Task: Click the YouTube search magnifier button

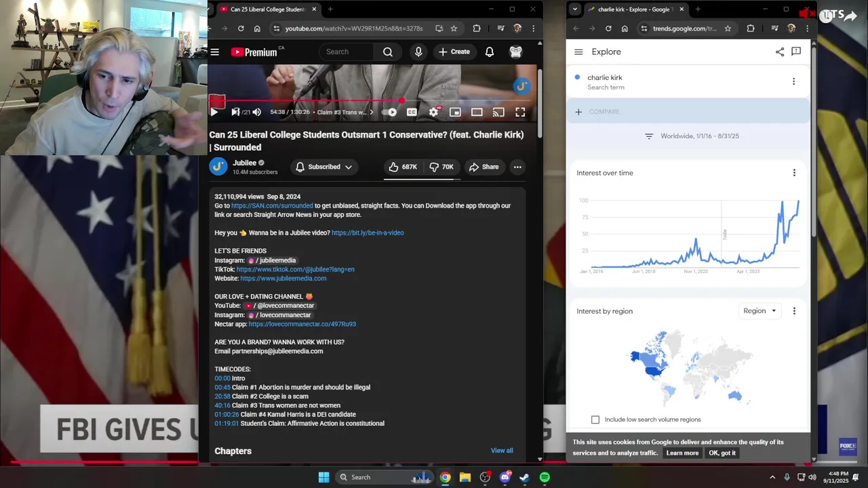Action: tap(387, 52)
